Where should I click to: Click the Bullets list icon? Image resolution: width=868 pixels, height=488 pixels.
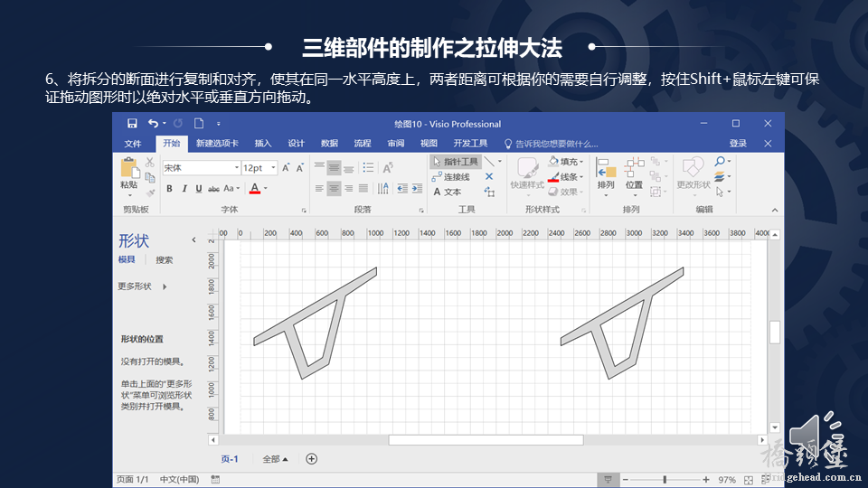(368, 167)
